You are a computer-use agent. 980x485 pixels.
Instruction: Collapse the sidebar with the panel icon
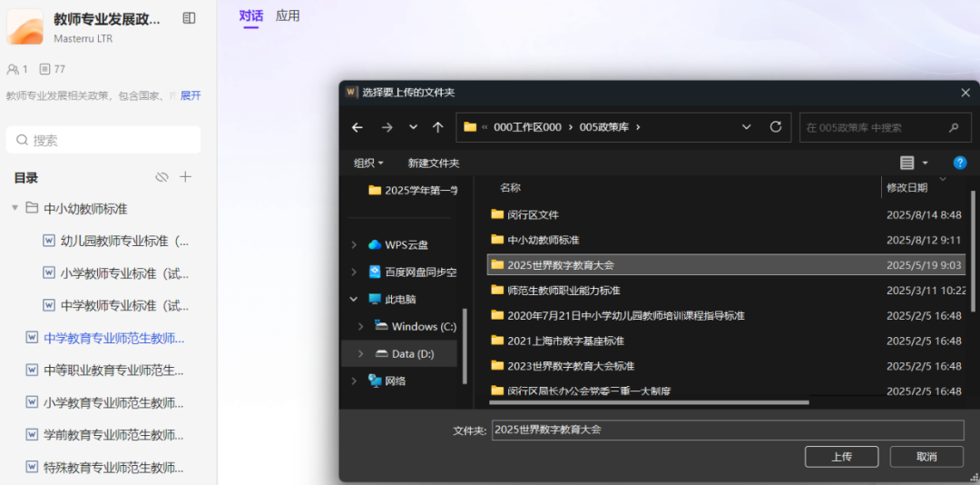(x=189, y=18)
